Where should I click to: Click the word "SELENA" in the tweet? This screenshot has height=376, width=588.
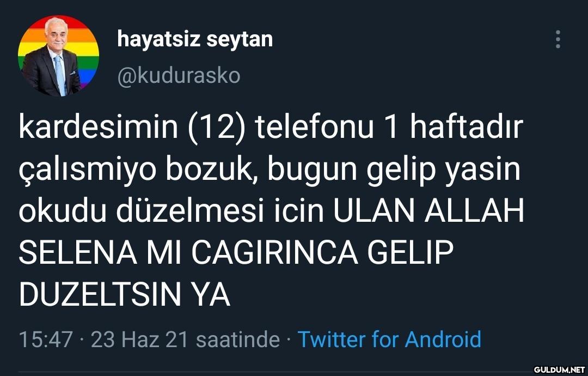(x=78, y=252)
